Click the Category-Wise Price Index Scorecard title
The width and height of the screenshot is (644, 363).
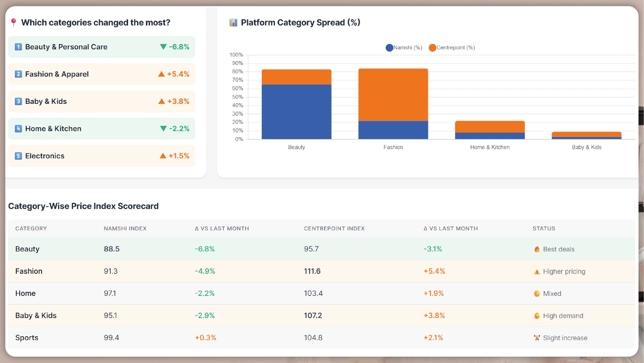84,206
